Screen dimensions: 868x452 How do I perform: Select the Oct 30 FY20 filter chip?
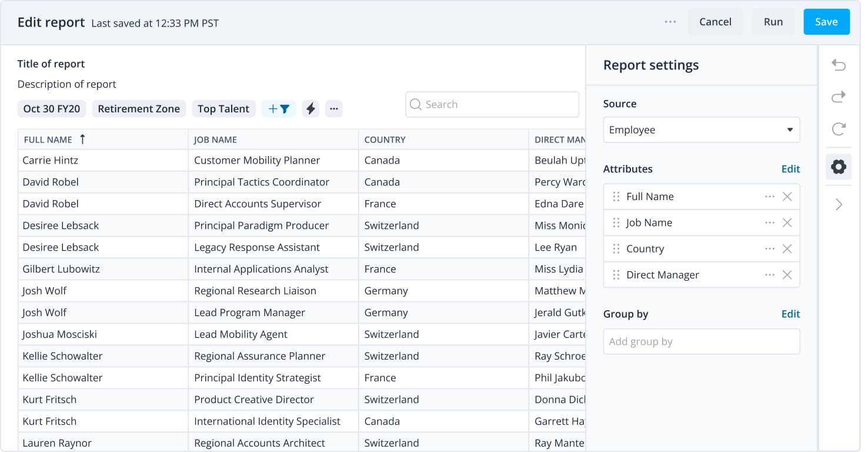[52, 109]
